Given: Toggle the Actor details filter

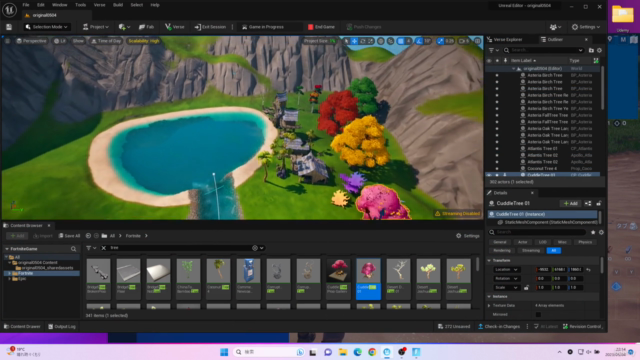Looking at the screenshot, I should tap(522, 242).
